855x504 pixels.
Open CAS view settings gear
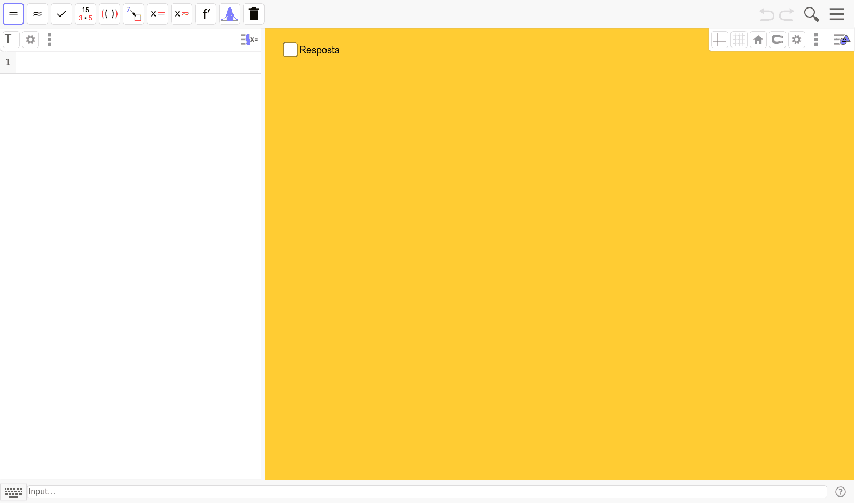(x=30, y=40)
